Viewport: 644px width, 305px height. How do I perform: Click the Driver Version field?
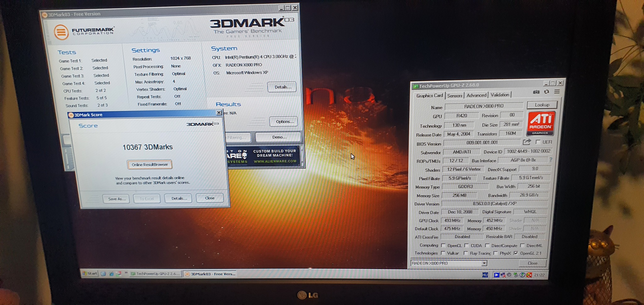pos(494,204)
